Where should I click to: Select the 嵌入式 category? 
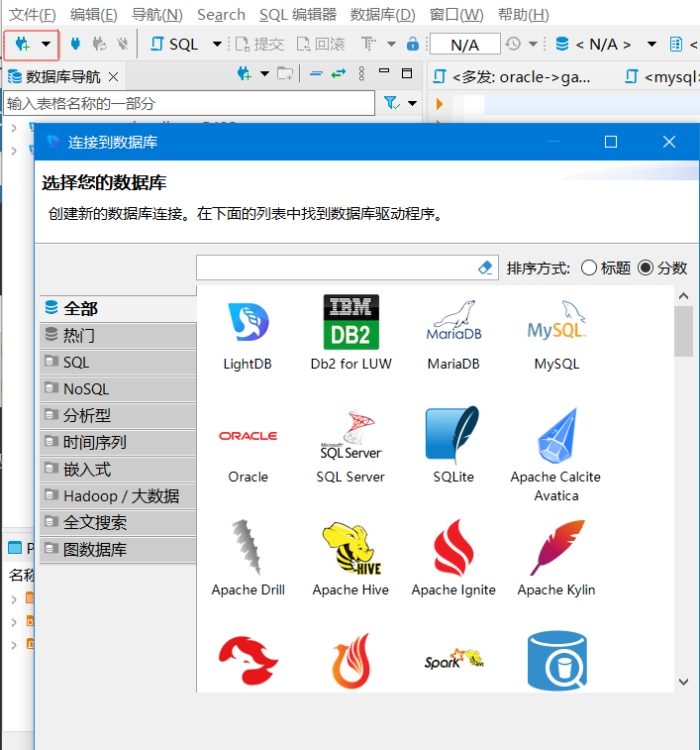(x=118, y=470)
